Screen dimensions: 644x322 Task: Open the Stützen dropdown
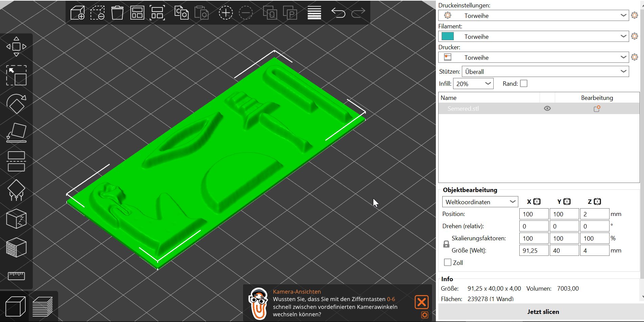point(545,72)
